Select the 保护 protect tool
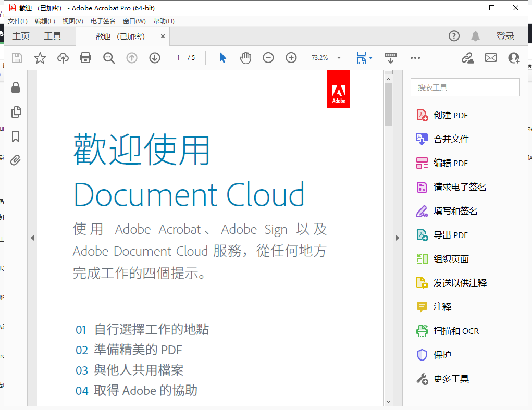 point(434,355)
